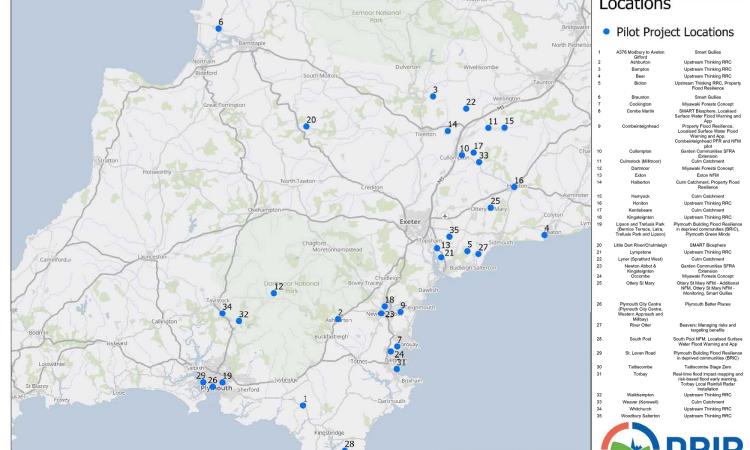Click 'River Otter' legend entry

click(x=640, y=325)
